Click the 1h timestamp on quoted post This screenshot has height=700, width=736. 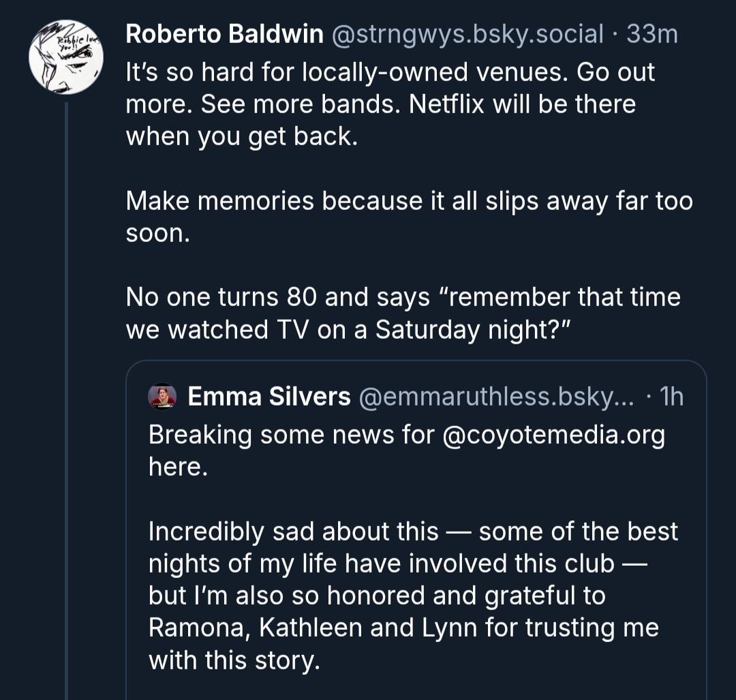coord(672,397)
